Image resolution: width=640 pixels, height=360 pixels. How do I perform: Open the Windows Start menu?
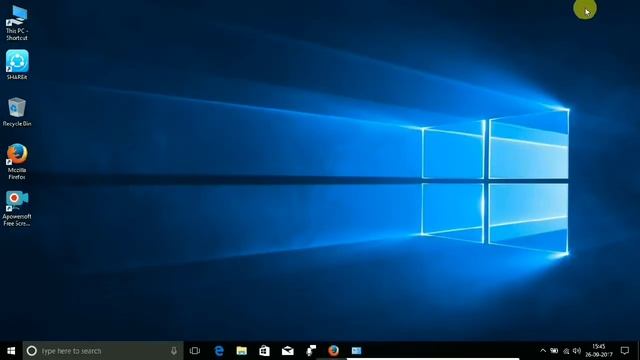coord(11,351)
